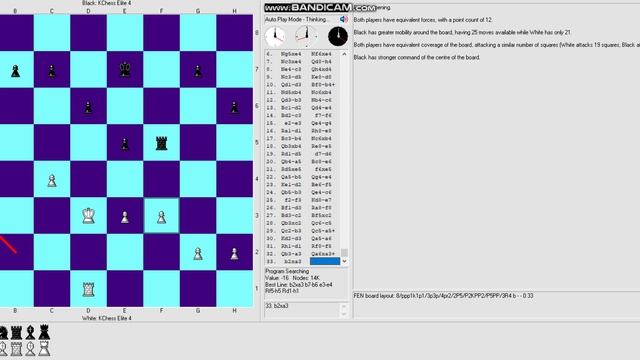Select the white pawn on e3

click(125, 217)
